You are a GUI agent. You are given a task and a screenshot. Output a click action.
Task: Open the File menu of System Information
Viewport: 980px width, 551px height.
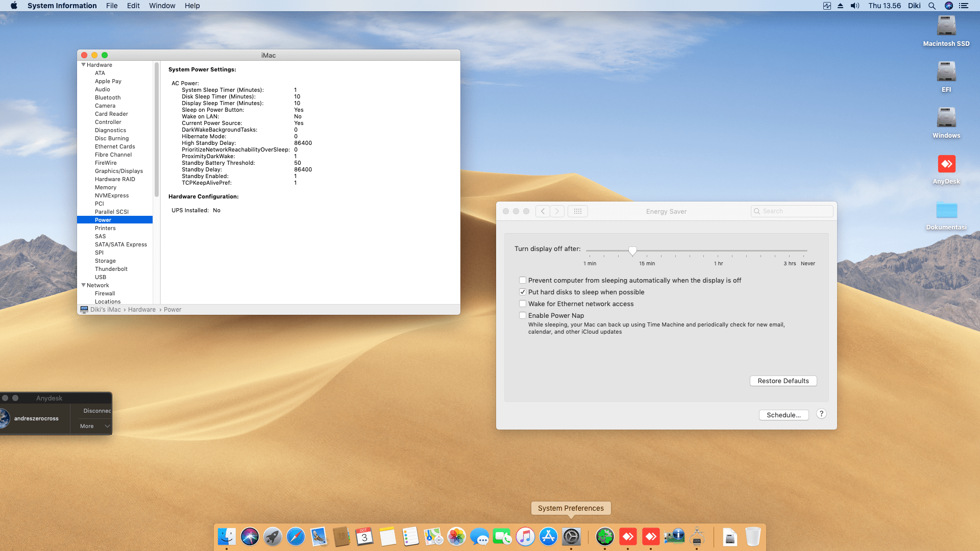click(112, 6)
